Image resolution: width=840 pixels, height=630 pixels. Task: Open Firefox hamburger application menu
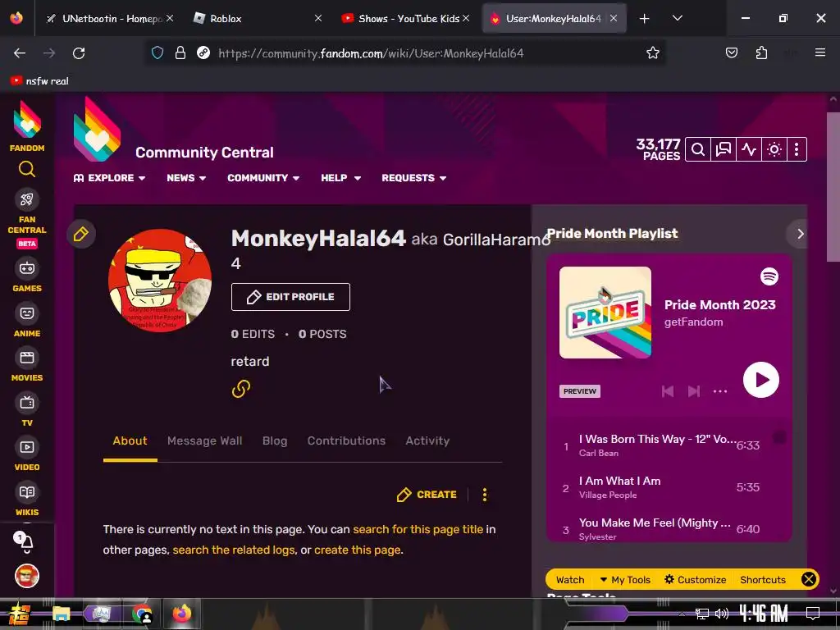pyautogui.click(x=819, y=52)
